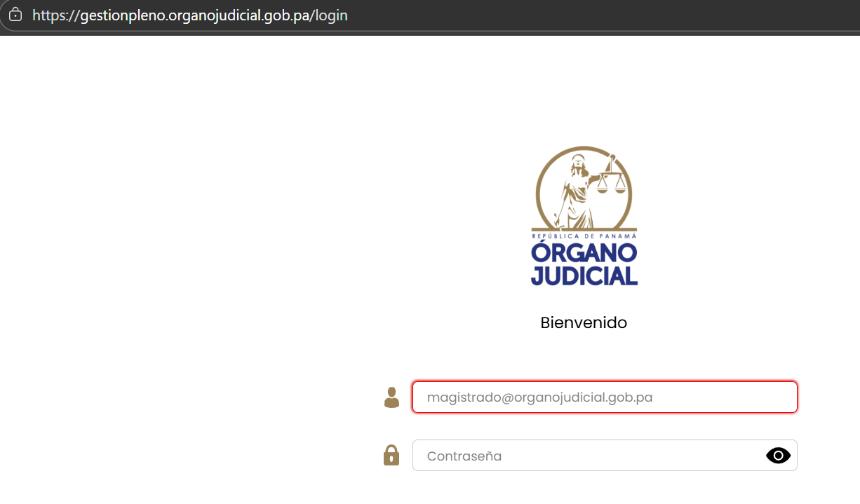Click "organojudicial" in the address bar URL
This screenshot has width=860, height=504.
pyautogui.click(x=213, y=15)
